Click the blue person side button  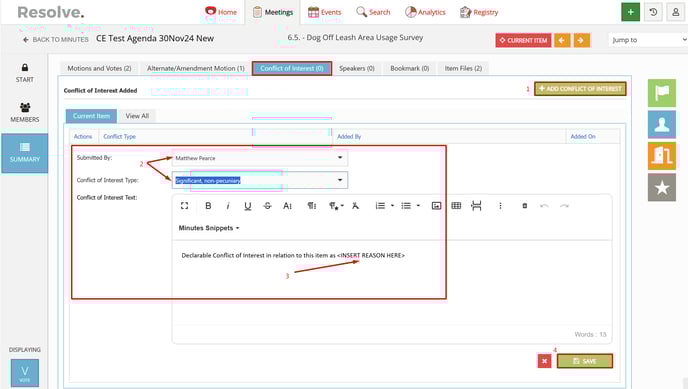click(662, 125)
